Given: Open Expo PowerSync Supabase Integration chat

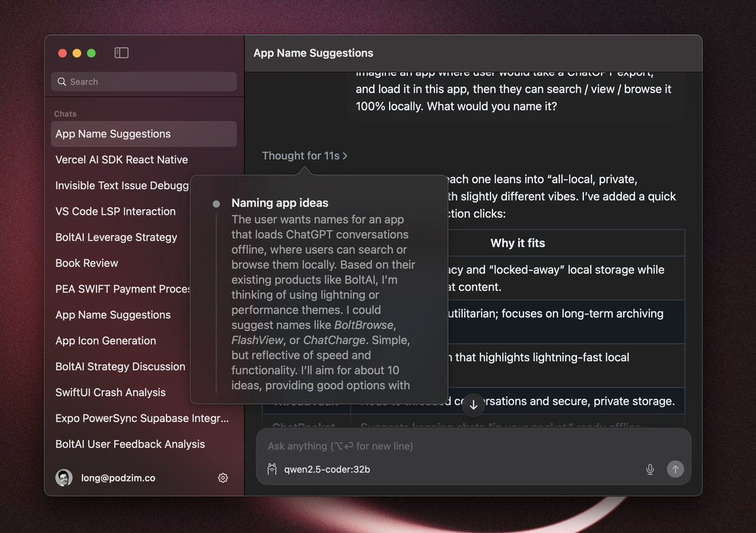Looking at the screenshot, I should (x=144, y=418).
